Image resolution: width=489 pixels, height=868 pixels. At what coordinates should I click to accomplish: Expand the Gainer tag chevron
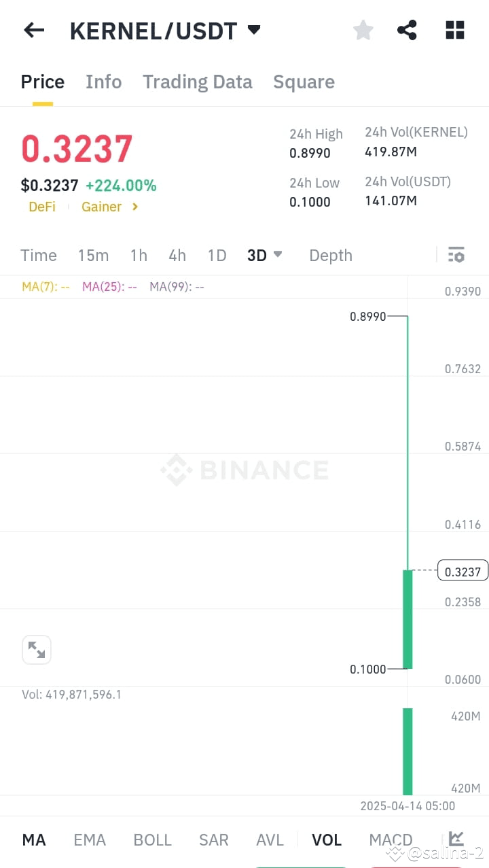pyautogui.click(x=135, y=207)
